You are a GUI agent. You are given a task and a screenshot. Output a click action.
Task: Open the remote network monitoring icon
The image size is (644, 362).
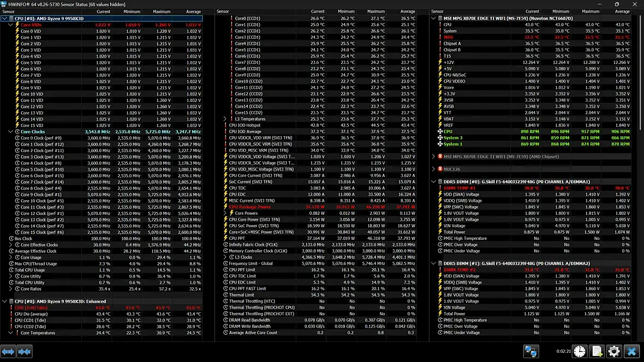[530, 351]
